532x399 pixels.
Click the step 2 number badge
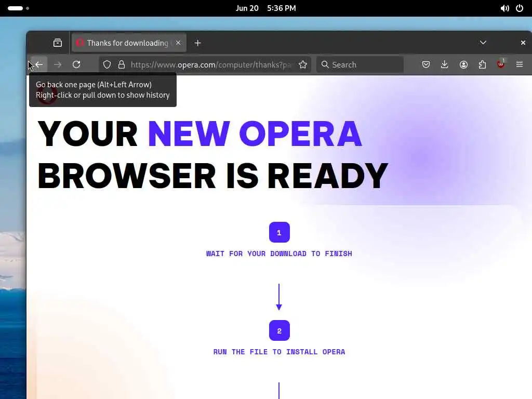(x=279, y=330)
